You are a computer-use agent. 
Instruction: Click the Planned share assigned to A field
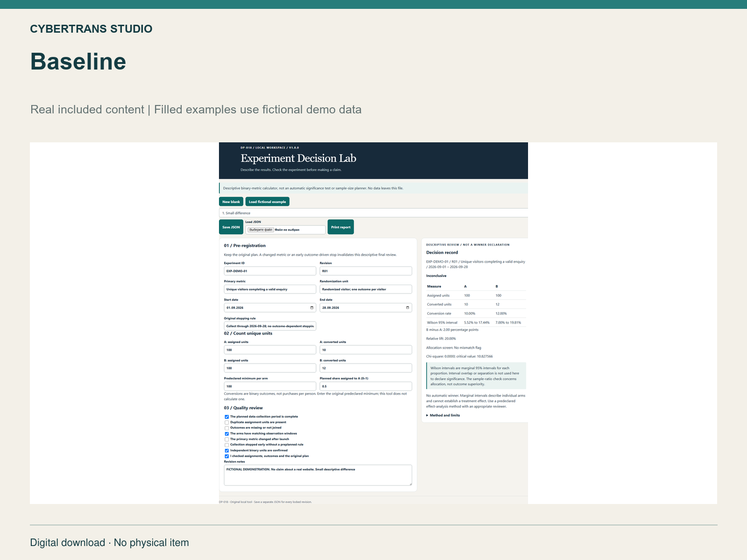pos(366,386)
